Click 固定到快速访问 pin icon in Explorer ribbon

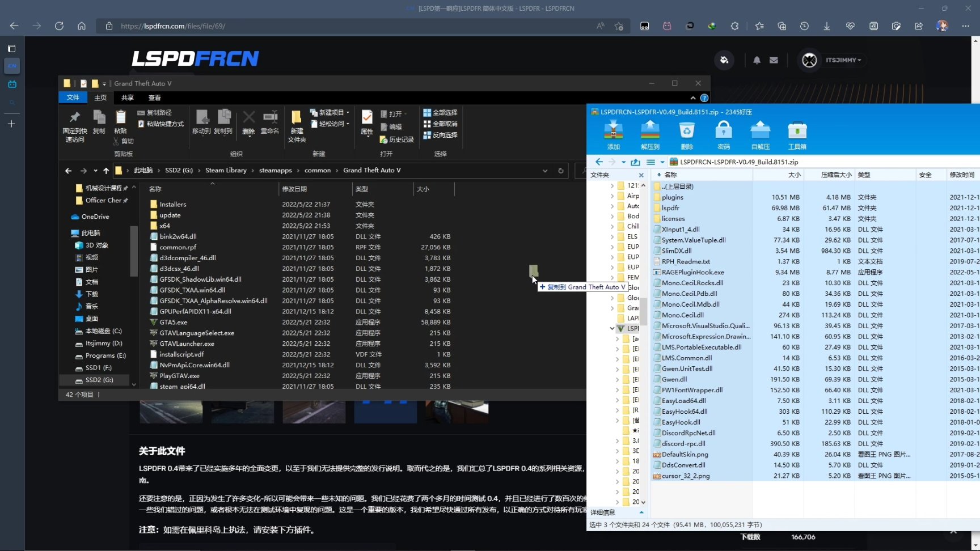click(74, 117)
